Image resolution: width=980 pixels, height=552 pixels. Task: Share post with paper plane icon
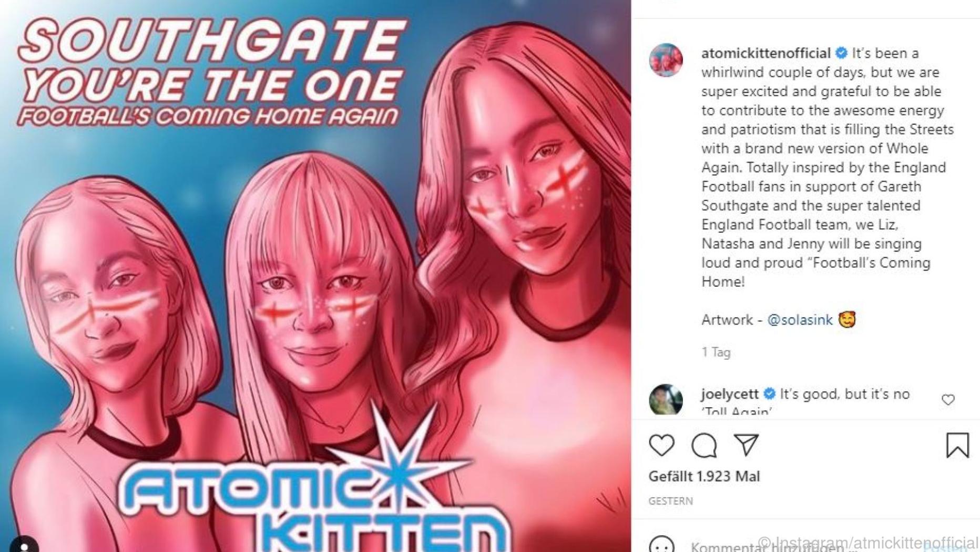(x=747, y=445)
